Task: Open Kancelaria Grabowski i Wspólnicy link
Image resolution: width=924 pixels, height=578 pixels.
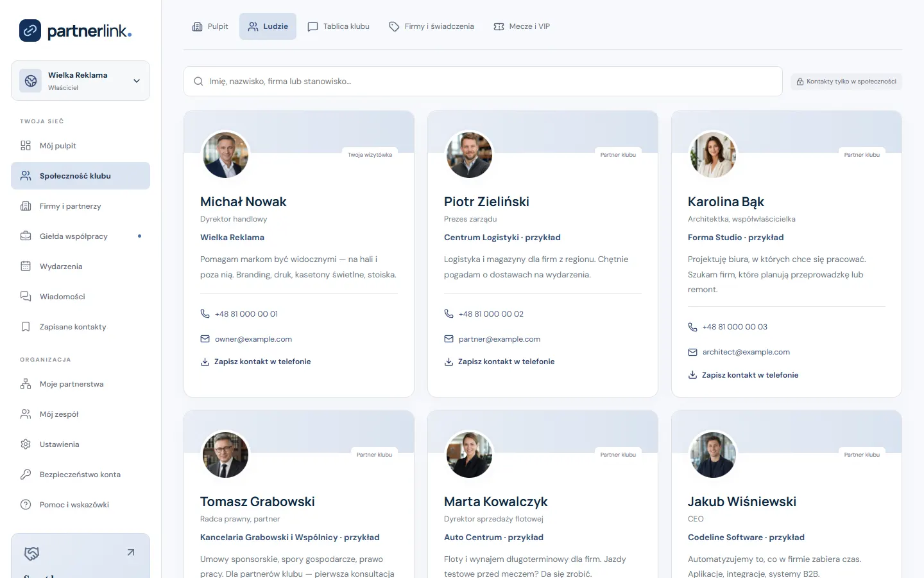Action: pos(290,538)
